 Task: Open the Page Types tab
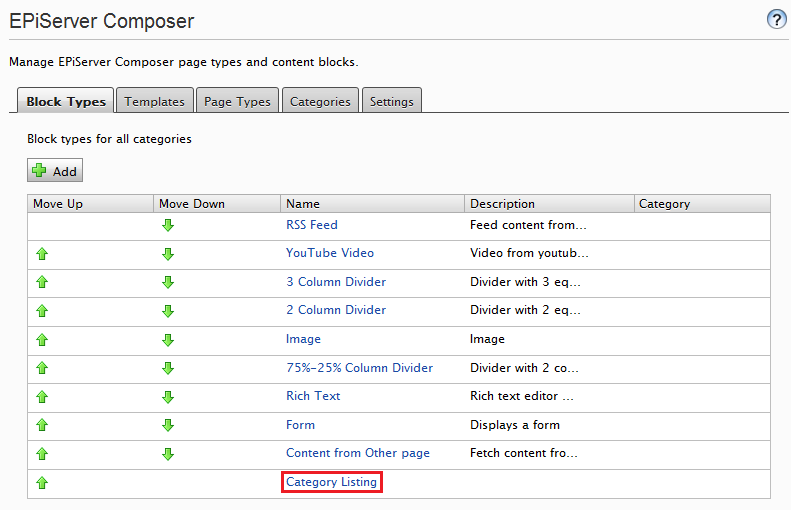(x=237, y=101)
